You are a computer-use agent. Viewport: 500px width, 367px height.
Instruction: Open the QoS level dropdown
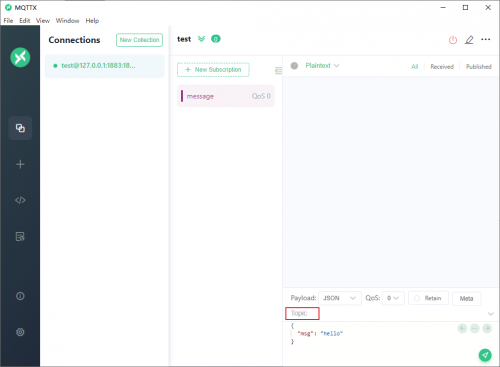393,298
